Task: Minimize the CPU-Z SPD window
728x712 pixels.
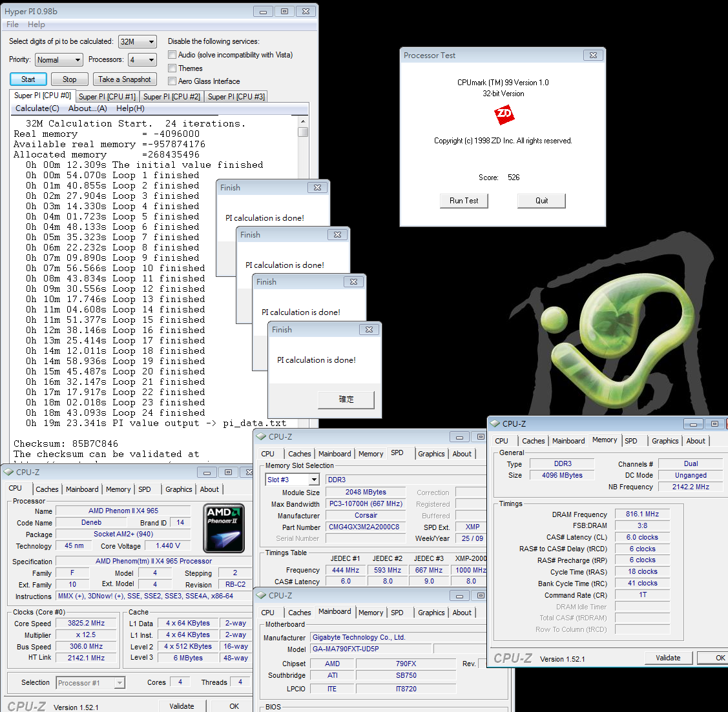Action: point(459,437)
